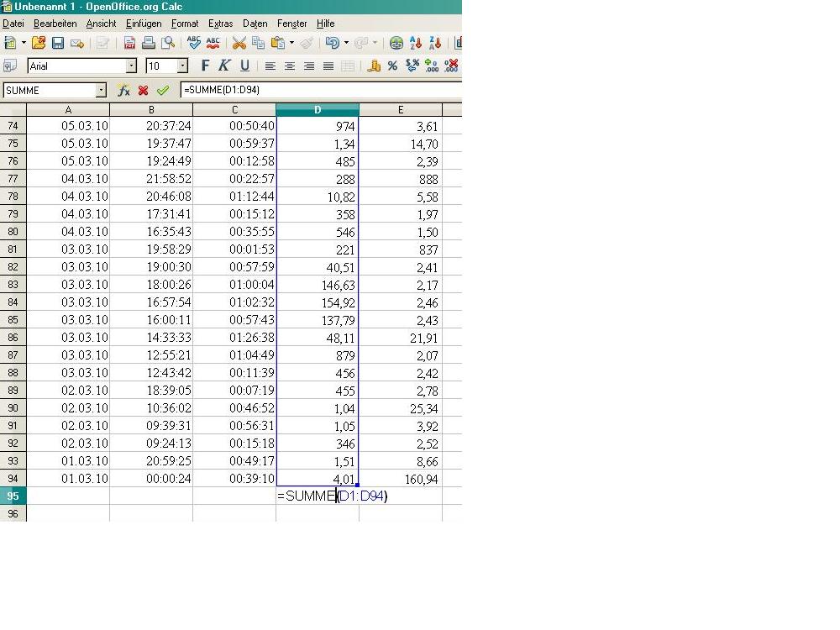The width and height of the screenshot is (840, 630).
Task: Toggle bold formatting (F button)
Action: (x=205, y=66)
